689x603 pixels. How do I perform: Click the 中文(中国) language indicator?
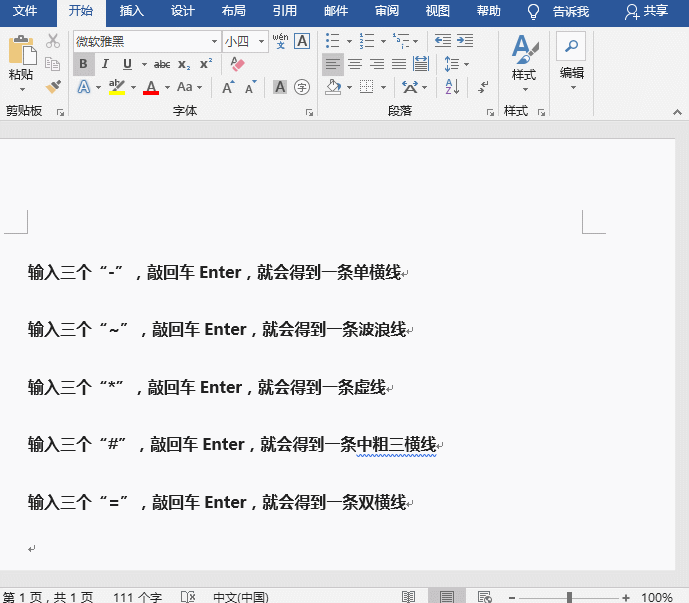[x=241, y=597]
